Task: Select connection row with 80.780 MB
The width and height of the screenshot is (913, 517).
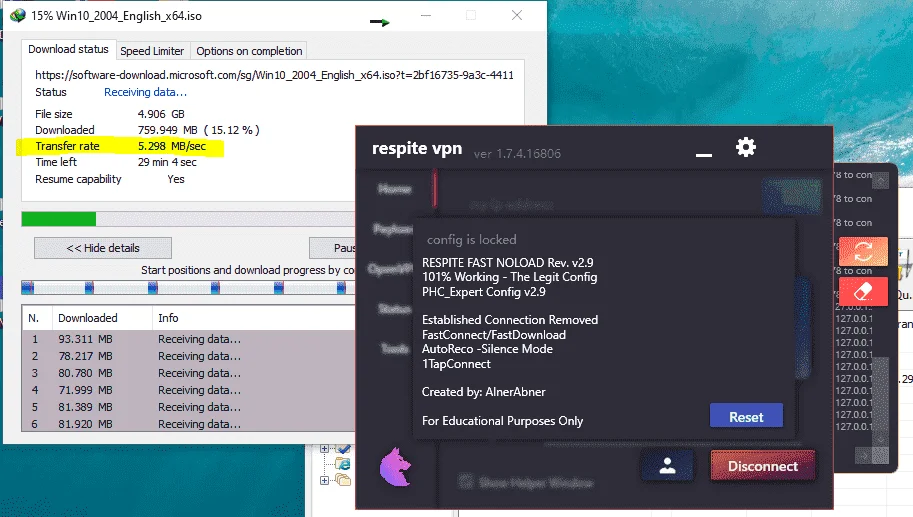Action: tap(189, 373)
